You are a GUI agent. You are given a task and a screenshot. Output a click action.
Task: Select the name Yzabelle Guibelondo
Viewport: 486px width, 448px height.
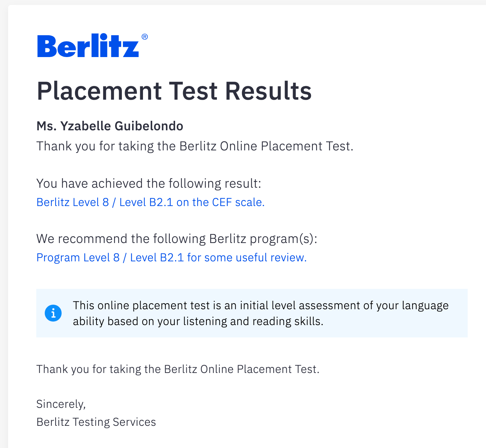pos(122,126)
